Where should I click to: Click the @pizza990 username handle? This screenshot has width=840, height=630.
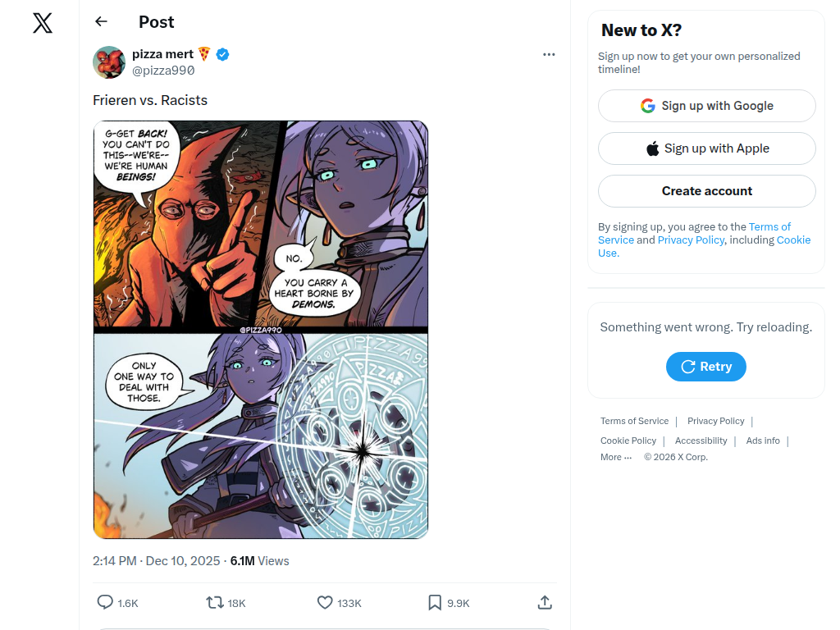[163, 71]
